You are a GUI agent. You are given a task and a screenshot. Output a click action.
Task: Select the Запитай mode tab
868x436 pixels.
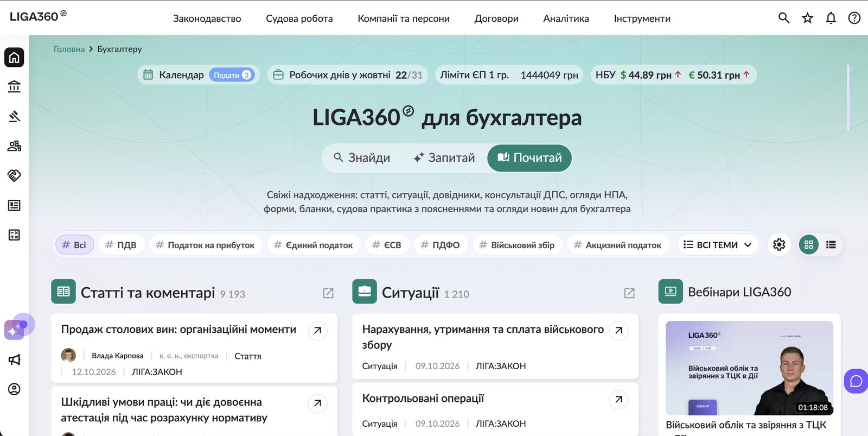pos(444,158)
